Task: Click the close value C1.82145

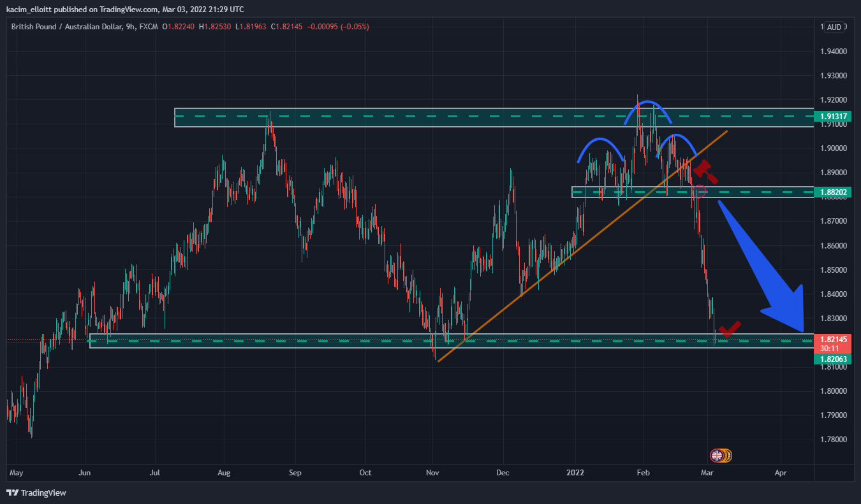Action: (x=286, y=27)
